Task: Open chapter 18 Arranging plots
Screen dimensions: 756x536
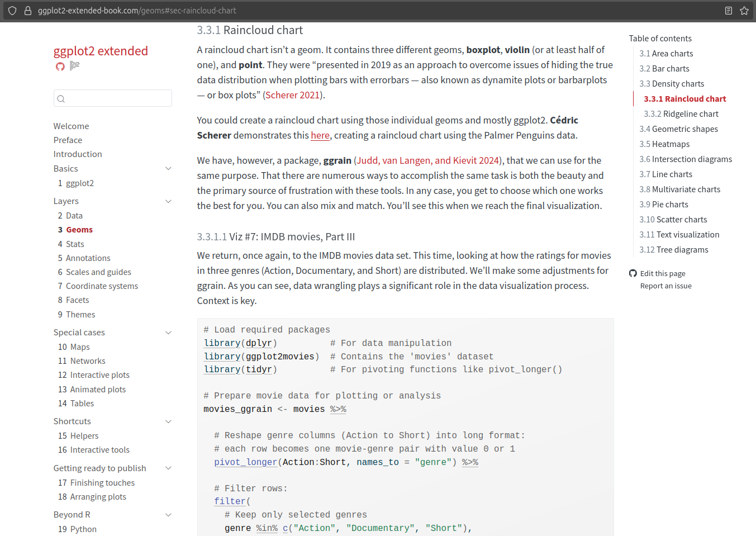Action: 92,497
